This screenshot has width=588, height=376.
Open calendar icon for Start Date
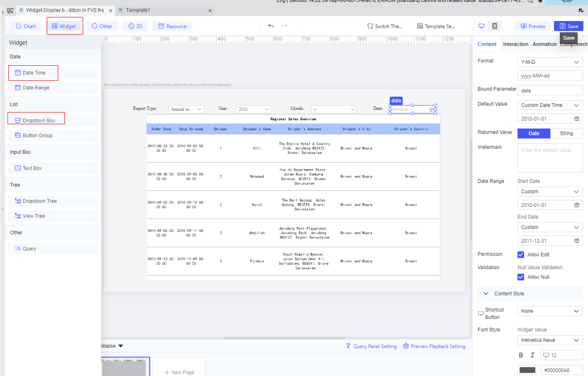coord(577,205)
